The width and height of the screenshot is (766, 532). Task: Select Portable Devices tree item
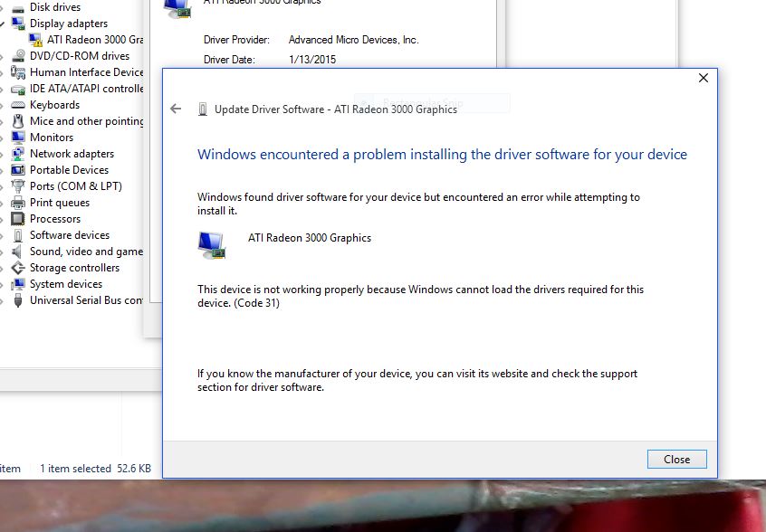click(x=70, y=170)
